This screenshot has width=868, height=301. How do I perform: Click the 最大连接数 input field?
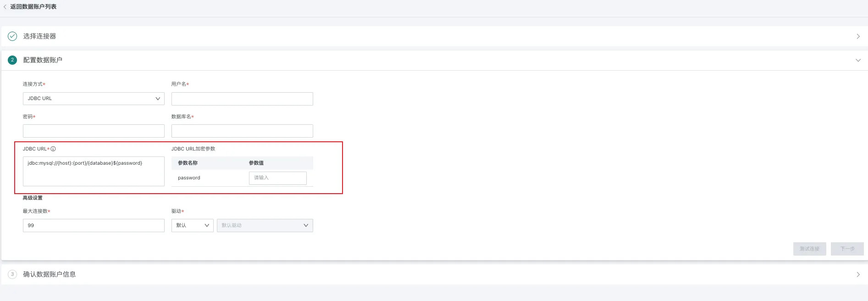(x=94, y=225)
